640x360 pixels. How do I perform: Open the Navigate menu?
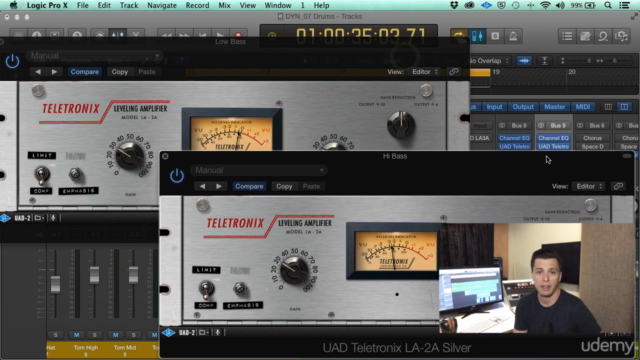click(x=162, y=5)
